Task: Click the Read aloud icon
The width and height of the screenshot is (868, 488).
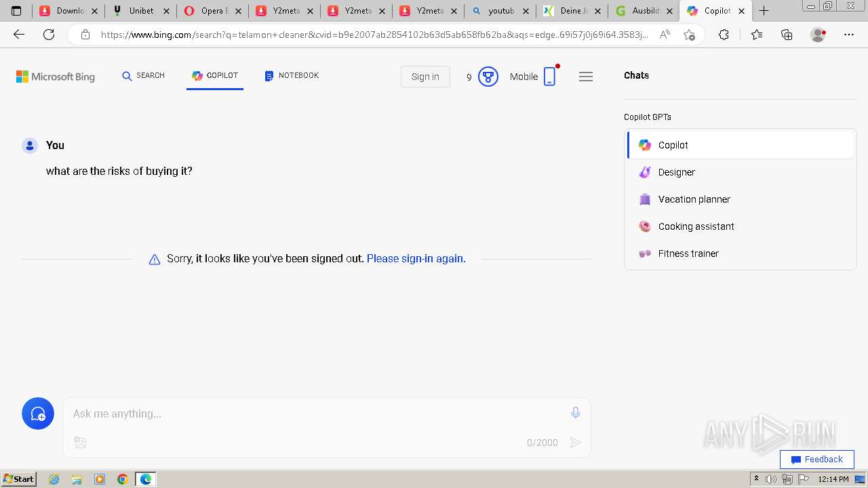Action: click(665, 35)
